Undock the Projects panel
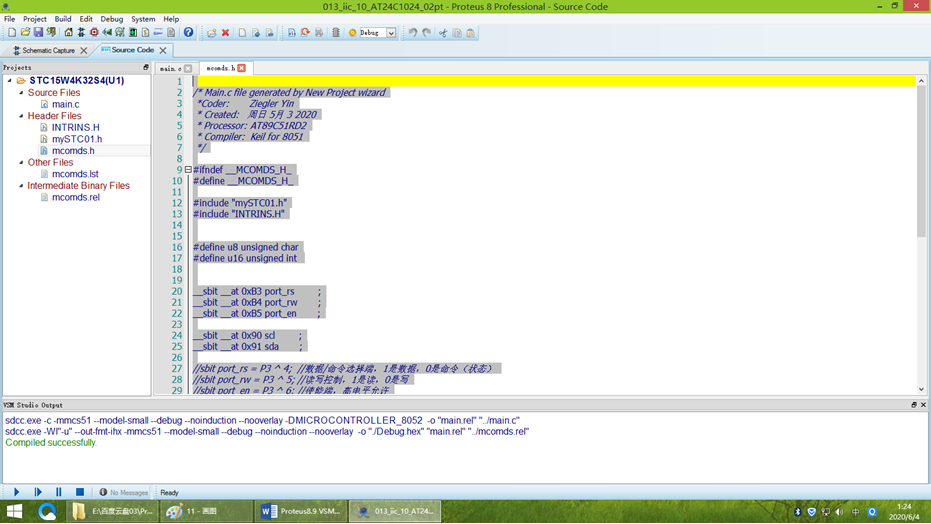 coord(146,67)
